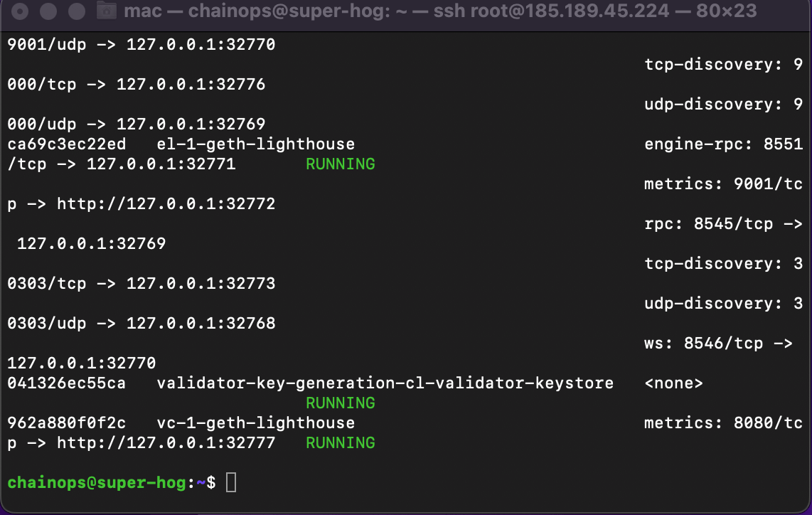Click the <none> ports entry

point(673,383)
